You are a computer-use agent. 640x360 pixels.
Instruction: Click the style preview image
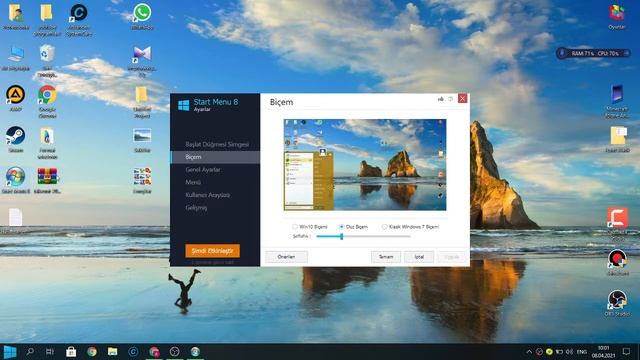pos(365,165)
